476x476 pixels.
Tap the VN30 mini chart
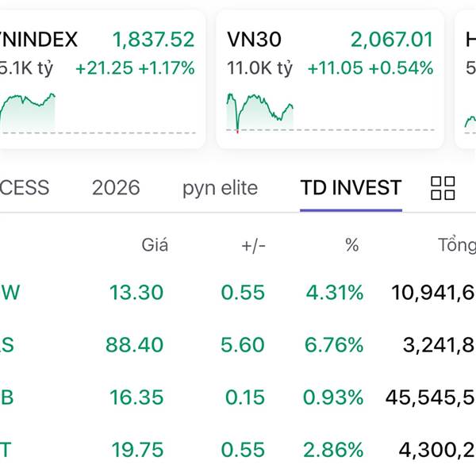point(260,111)
